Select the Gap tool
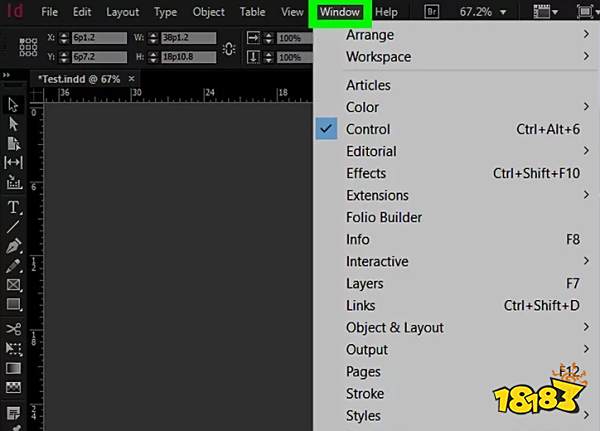This screenshot has width=600, height=431. (x=14, y=163)
